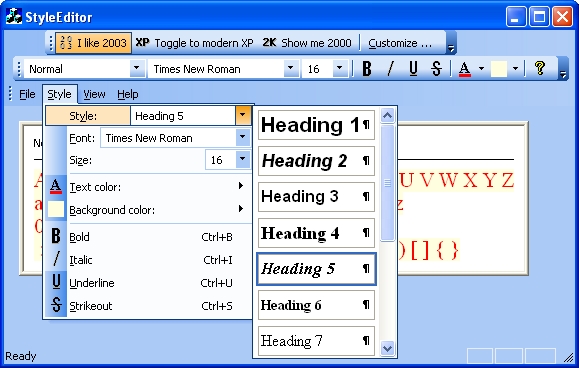Click the style list scroll up arrow

(x=387, y=116)
